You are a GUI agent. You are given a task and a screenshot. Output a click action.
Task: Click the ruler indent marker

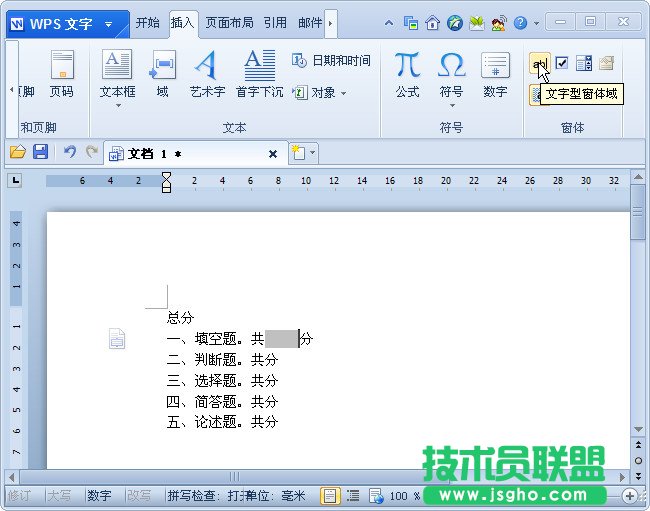tap(166, 182)
